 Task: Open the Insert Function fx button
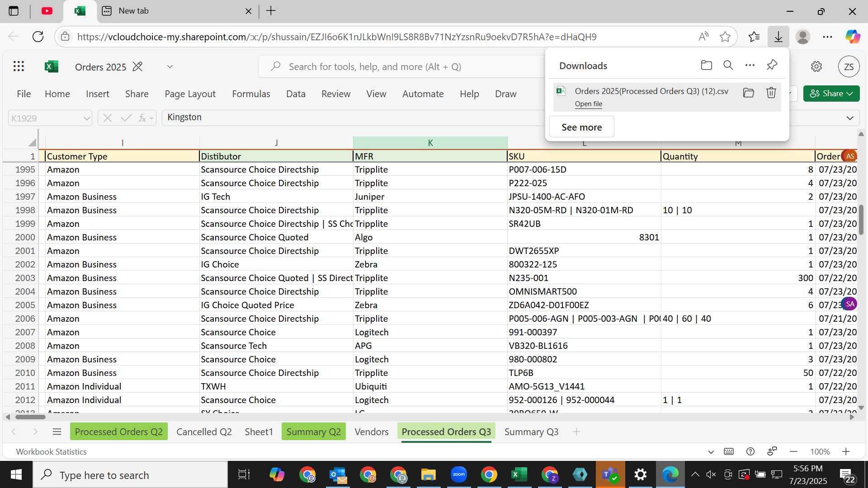point(142,118)
